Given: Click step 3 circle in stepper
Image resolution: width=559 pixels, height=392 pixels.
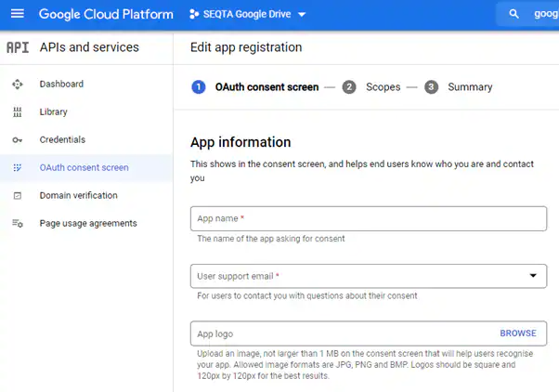Looking at the screenshot, I should [x=431, y=87].
